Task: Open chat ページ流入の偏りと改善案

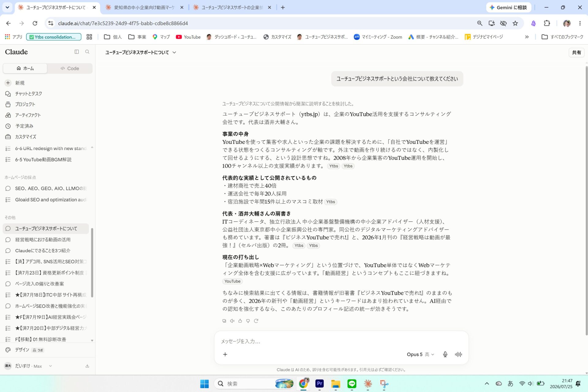Action: [46, 284]
